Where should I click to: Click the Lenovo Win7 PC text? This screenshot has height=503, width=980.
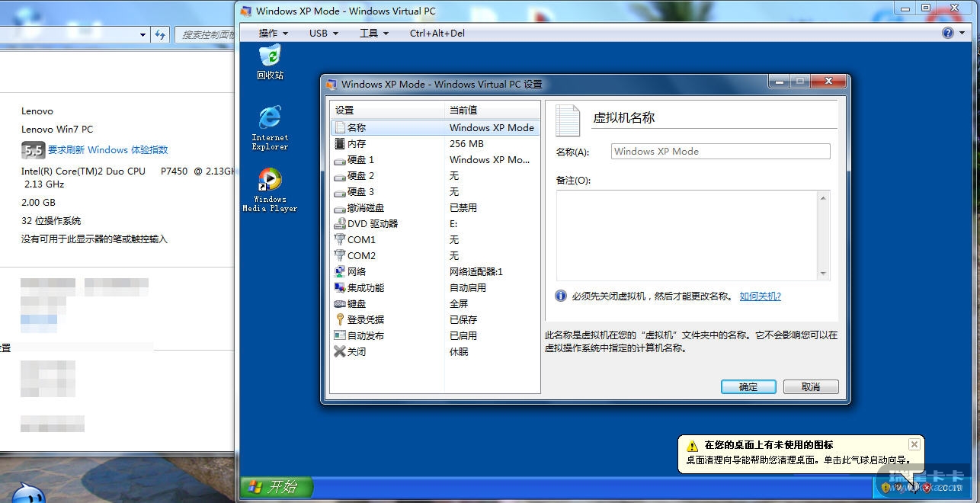(x=57, y=130)
